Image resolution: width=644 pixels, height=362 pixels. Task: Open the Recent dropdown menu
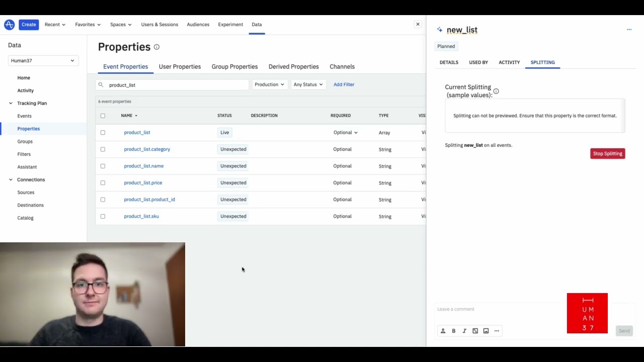pos(55,24)
